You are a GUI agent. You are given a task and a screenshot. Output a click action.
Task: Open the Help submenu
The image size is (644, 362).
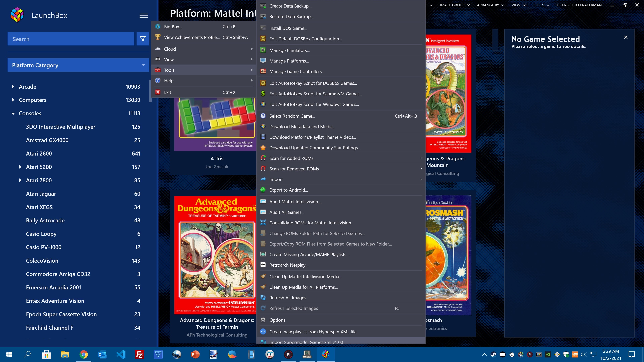click(203, 81)
